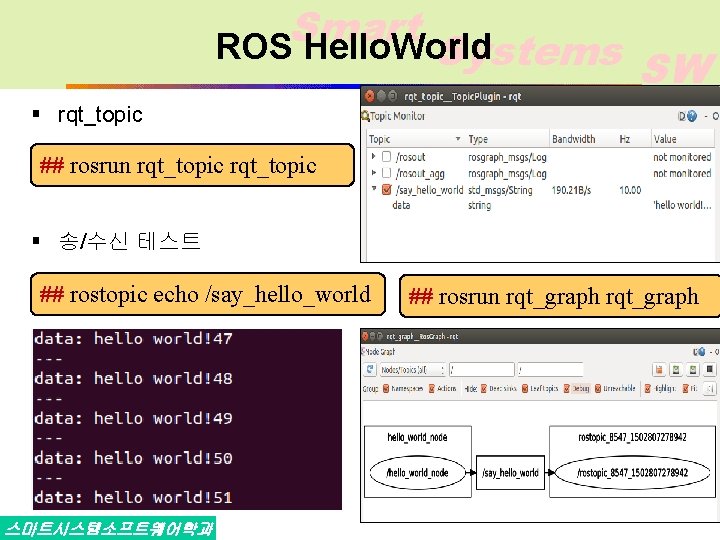Open the Nodes/Topics (all) dropdown
The image size is (720, 540).
(412, 370)
